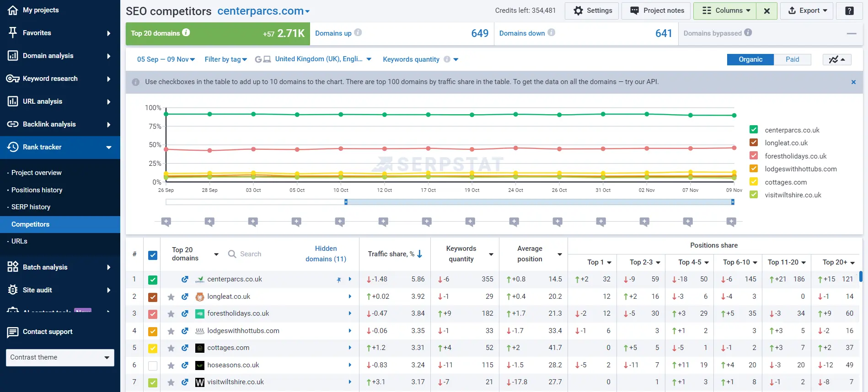Click the Batch analysis grid icon
Viewport: 868px width, 392px height.
(13, 267)
